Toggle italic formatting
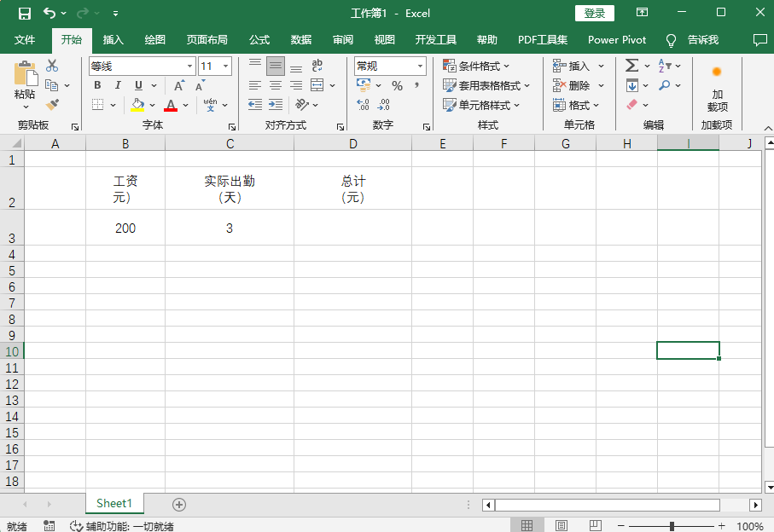Viewport: 774px width, 532px height. click(x=118, y=85)
